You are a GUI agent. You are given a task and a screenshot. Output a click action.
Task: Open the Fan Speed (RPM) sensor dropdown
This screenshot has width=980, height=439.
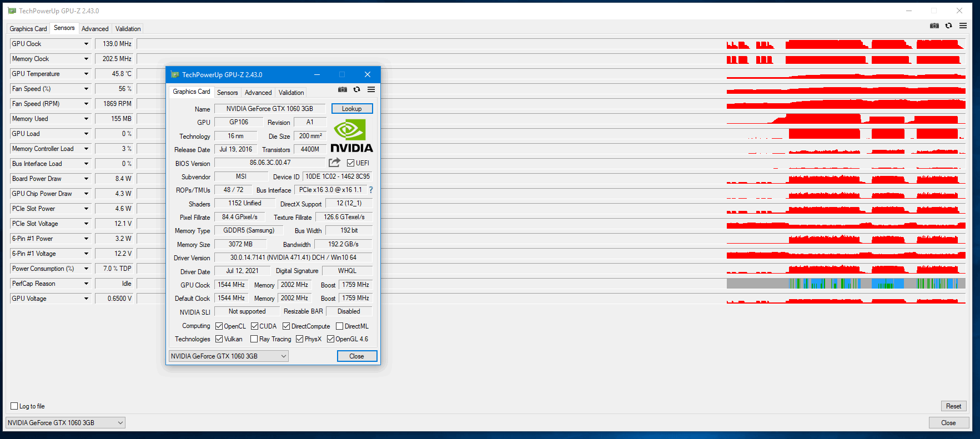86,104
